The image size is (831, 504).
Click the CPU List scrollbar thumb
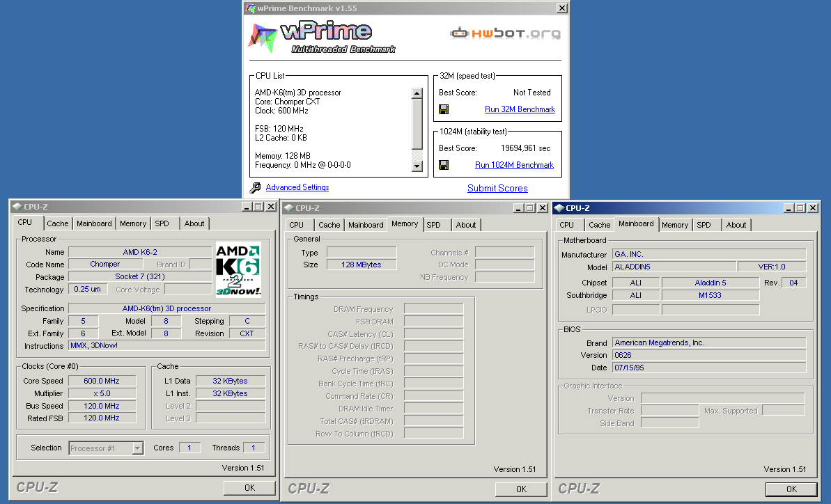[417, 125]
